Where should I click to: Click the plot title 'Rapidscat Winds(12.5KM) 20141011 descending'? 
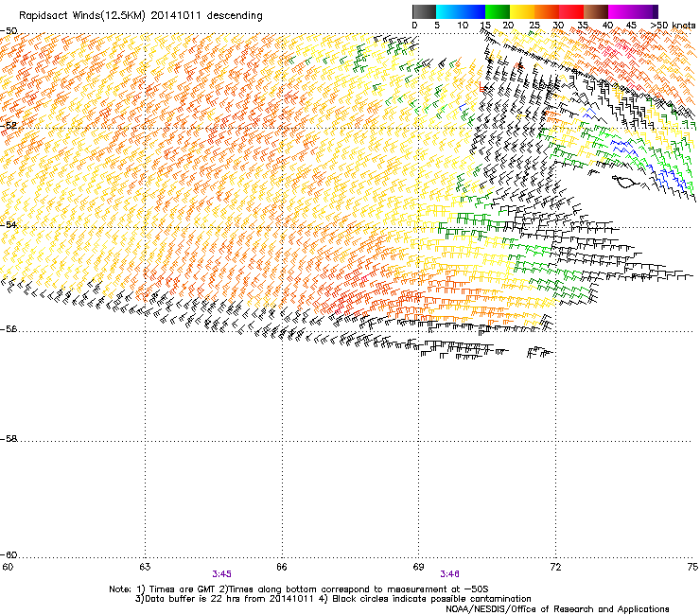[141, 16]
